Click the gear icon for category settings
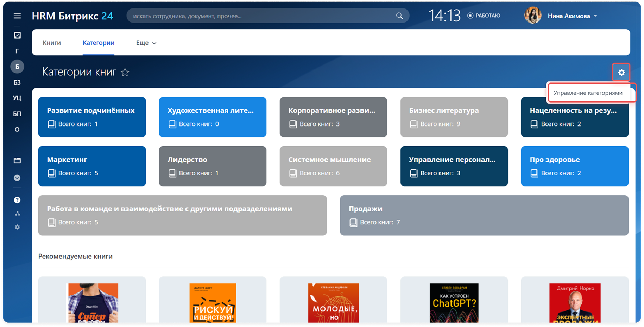644x327 pixels. [x=621, y=72]
